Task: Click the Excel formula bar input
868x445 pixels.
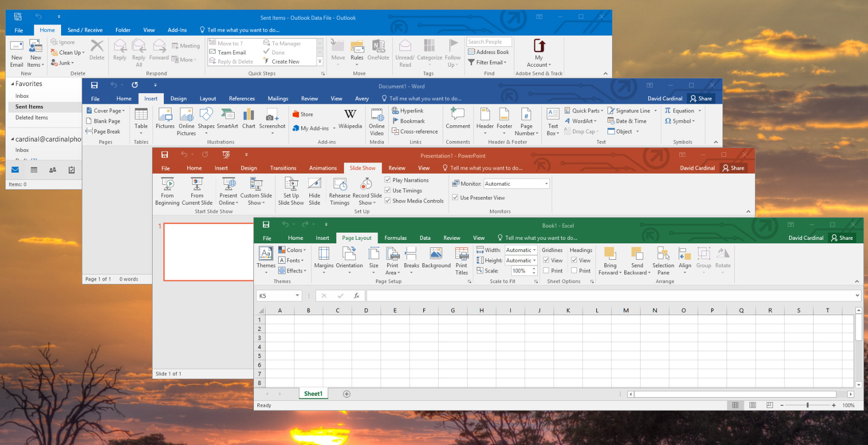Action: (610, 296)
